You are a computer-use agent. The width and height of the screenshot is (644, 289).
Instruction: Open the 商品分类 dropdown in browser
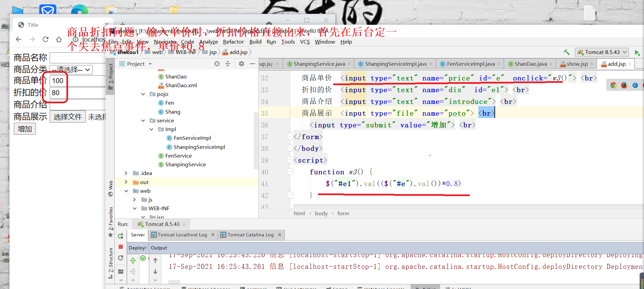[71, 69]
